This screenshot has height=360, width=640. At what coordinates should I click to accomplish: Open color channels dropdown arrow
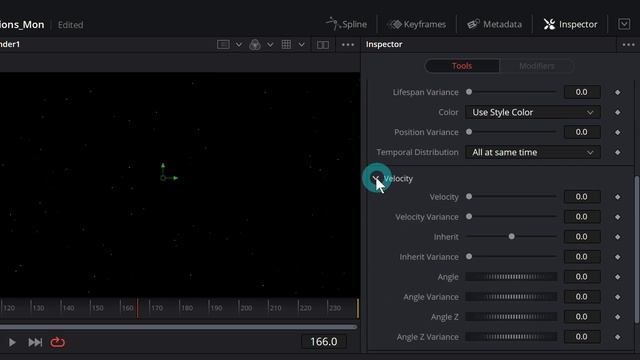270,44
